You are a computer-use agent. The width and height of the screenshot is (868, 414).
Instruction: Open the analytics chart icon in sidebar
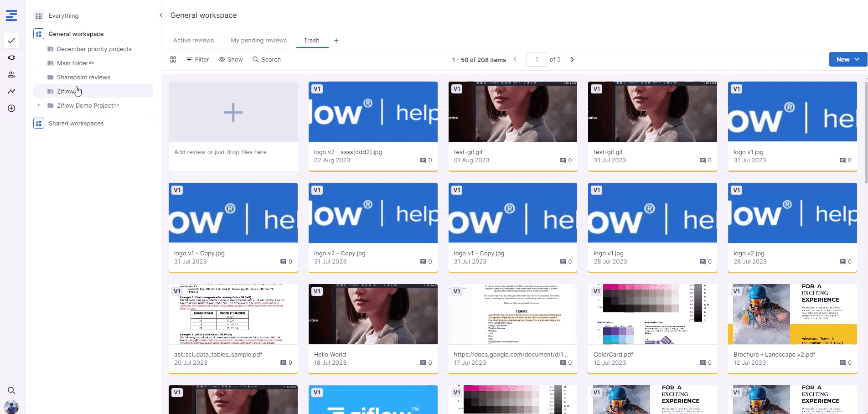click(11, 91)
